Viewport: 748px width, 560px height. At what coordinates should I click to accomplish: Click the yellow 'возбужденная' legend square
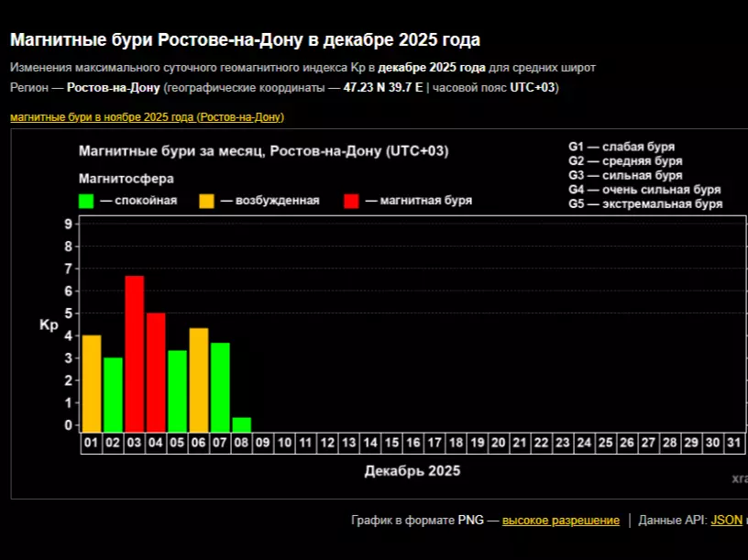(x=206, y=199)
